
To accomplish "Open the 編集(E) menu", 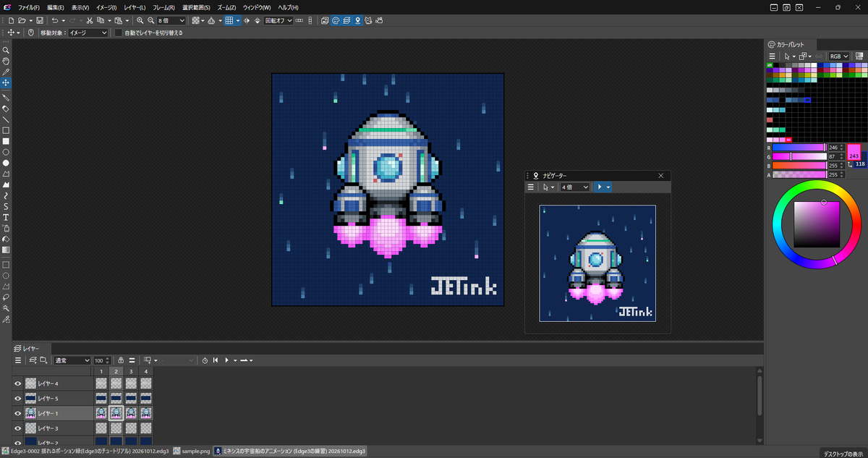I will (56, 7).
